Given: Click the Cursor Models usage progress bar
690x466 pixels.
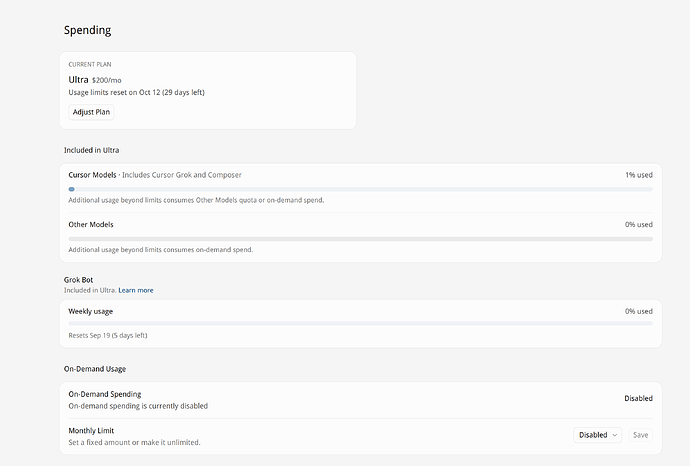Looking at the screenshot, I should point(360,189).
